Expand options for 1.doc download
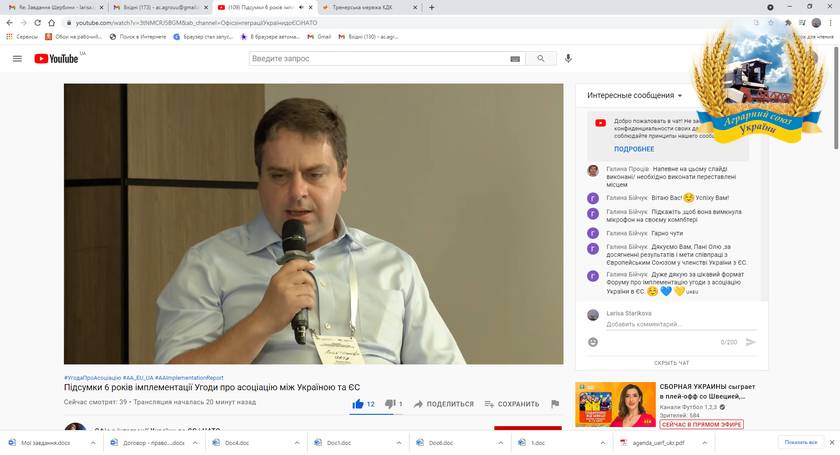Image resolution: width=840 pixels, height=455 pixels. click(x=602, y=443)
